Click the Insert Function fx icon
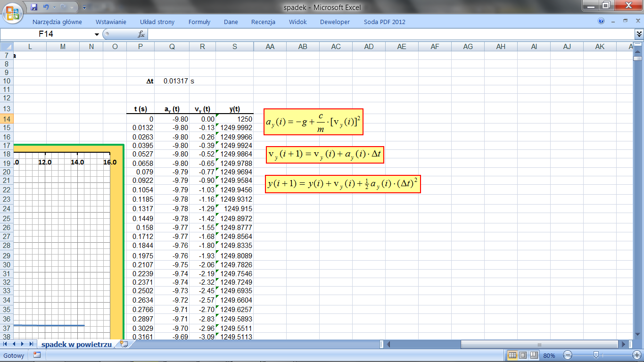The image size is (644, 362). (141, 34)
